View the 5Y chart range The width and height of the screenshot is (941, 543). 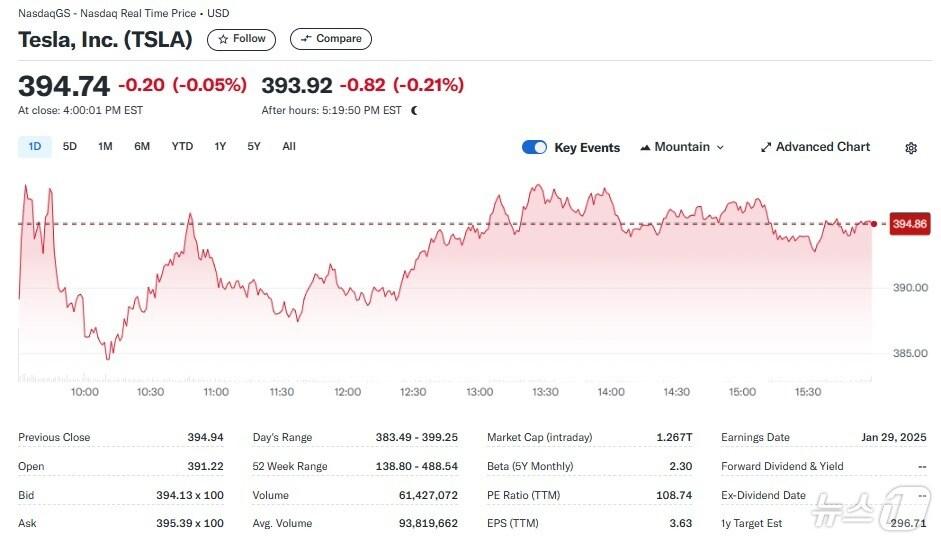[254, 147]
